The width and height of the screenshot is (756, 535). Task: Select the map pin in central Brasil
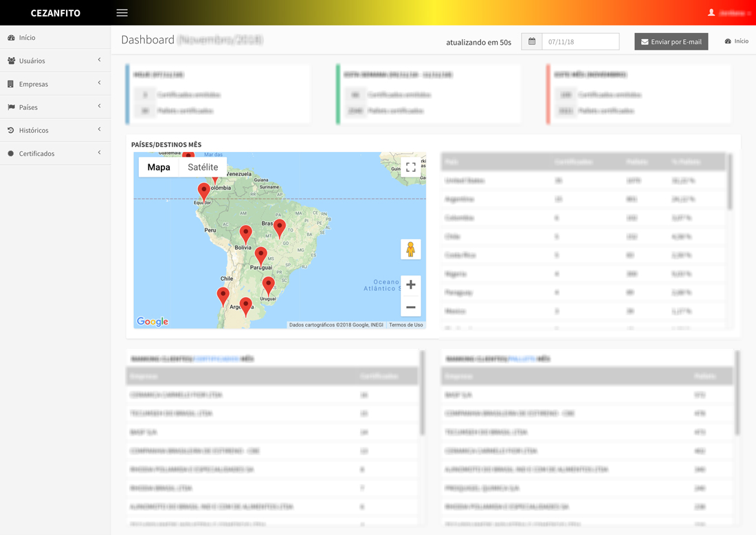[x=280, y=229]
